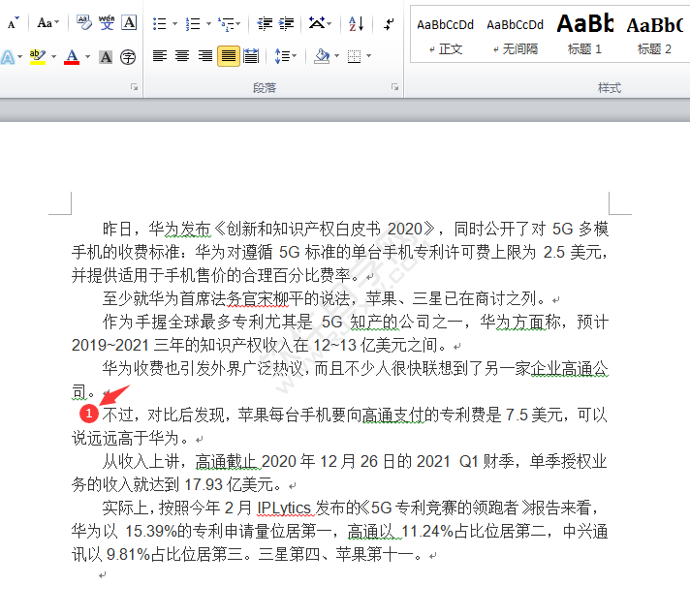Apply the text effects glowing A

click(x=8, y=57)
